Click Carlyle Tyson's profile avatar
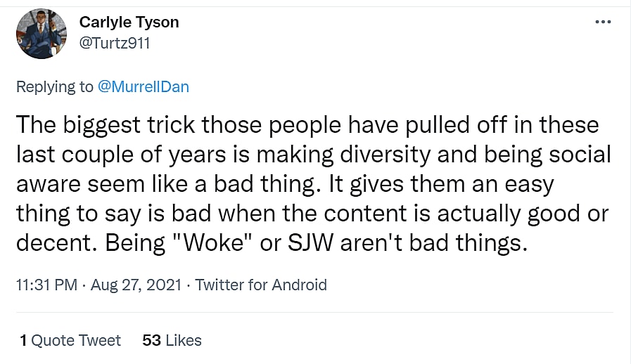The width and height of the screenshot is (631, 364). pos(41,33)
